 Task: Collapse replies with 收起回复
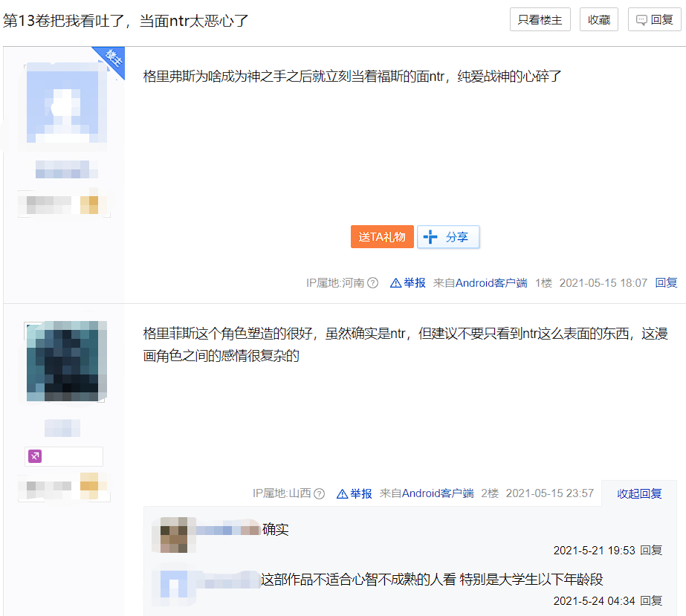pos(639,493)
